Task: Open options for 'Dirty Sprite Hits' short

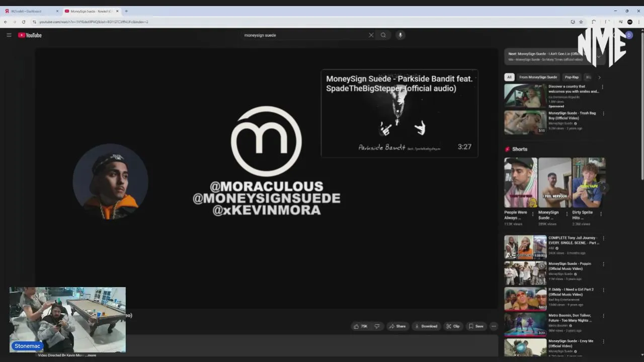Action: pos(601,214)
